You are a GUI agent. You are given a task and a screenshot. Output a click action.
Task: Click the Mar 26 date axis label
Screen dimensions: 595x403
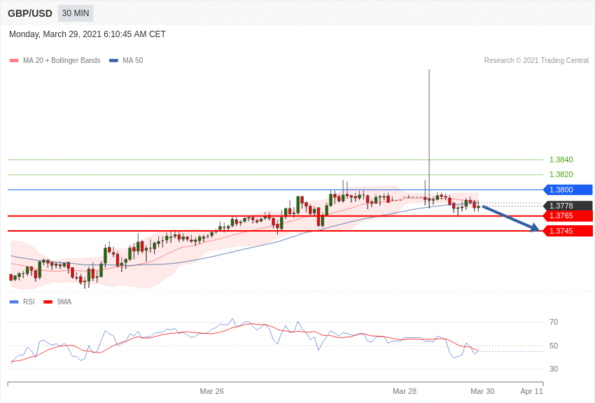pyautogui.click(x=212, y=391)
